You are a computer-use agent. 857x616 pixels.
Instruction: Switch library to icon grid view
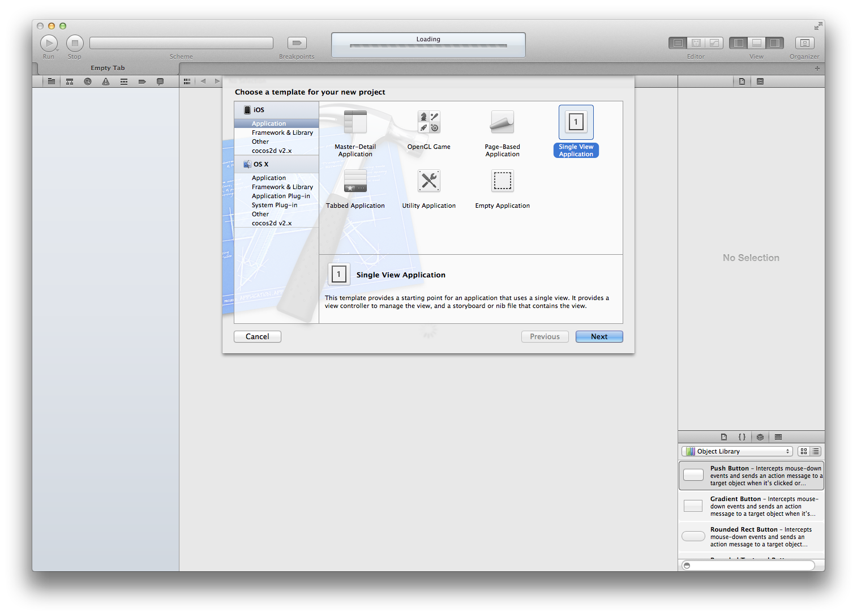804,451
